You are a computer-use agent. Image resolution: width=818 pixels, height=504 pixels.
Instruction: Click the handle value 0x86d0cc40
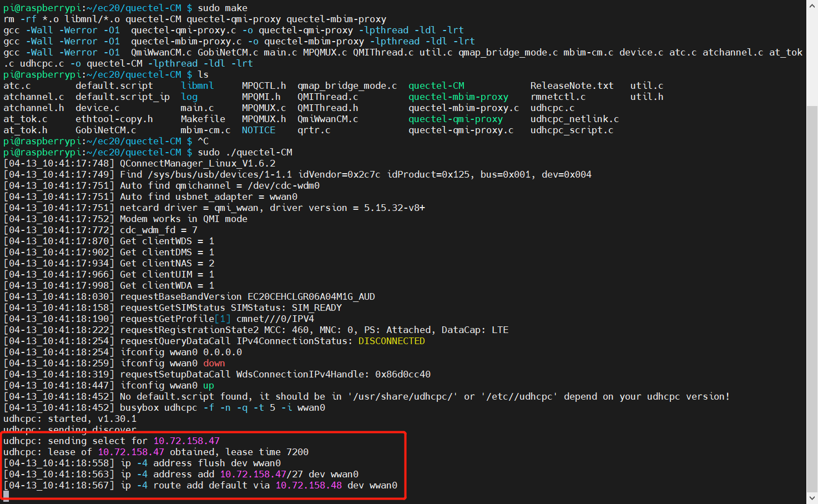pos(403,374)
